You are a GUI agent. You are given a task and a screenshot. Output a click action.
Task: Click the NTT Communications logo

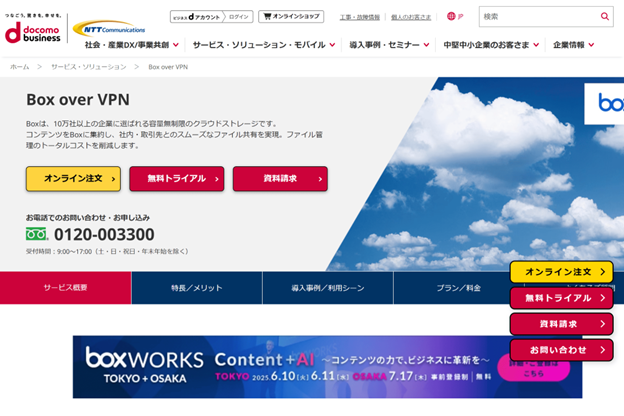[x=109, y=29]
